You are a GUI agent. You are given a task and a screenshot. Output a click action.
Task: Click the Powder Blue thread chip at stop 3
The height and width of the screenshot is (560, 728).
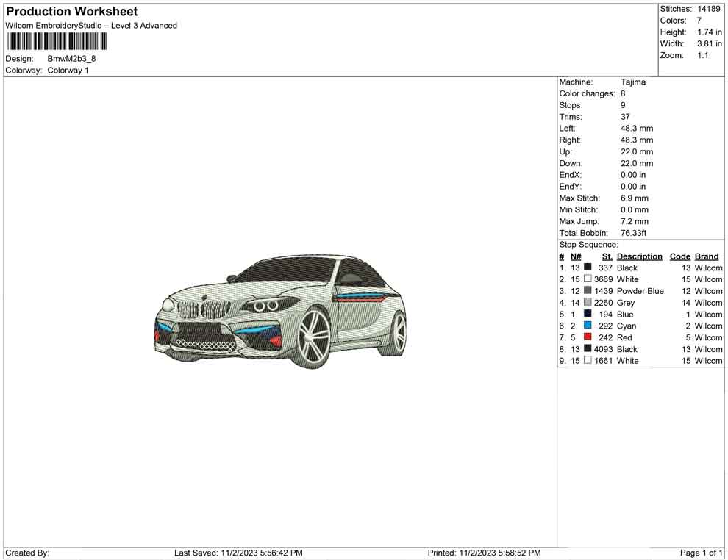[x=587, y=291]
